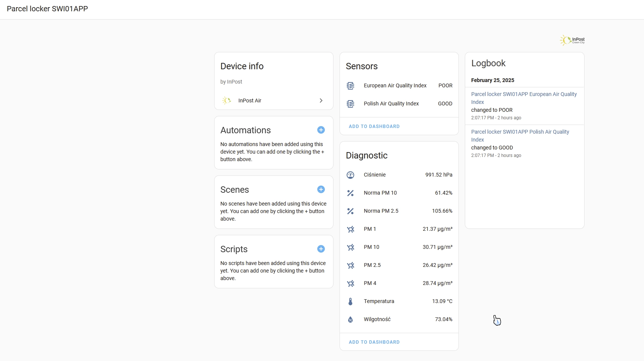This screenshot has height=361, width=644.
Task: Open the InPost Air integration entry
Action: pyautogui.click(x=250, y=101)
